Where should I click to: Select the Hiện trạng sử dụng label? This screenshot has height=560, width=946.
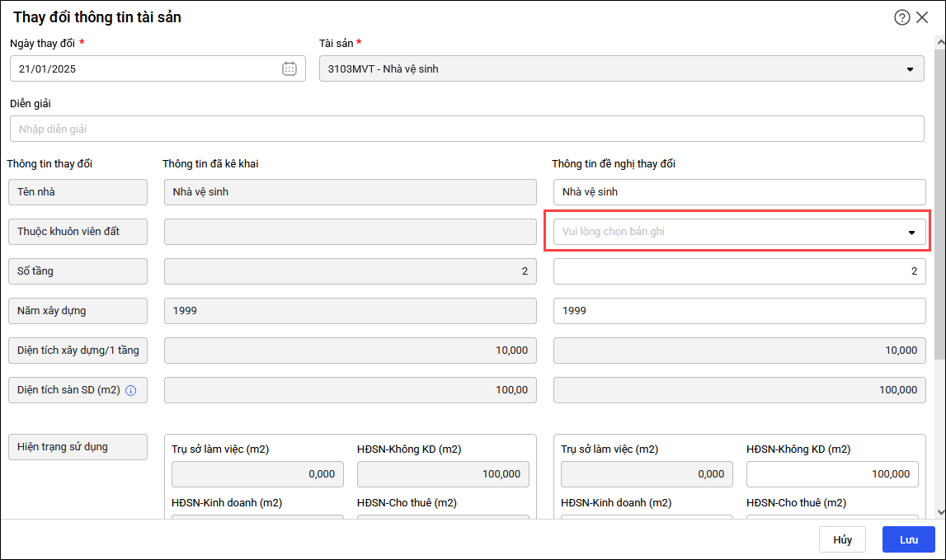tap(78, 447)
